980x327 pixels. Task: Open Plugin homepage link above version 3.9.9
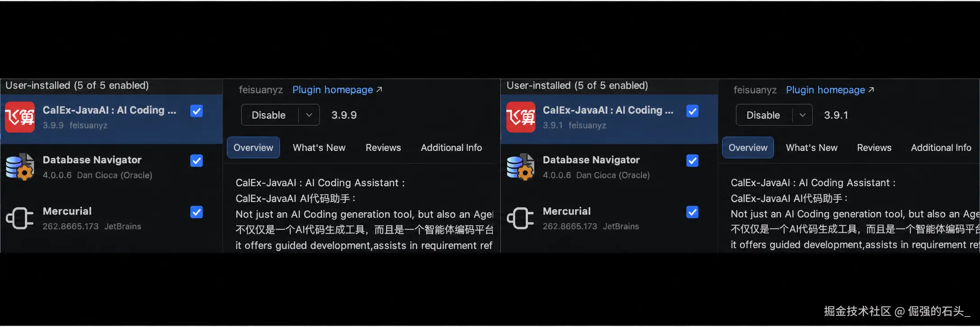point(337,90)
